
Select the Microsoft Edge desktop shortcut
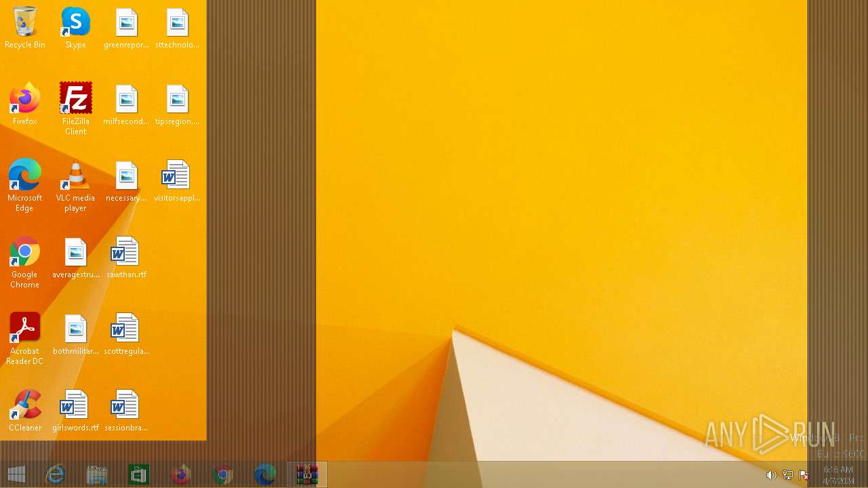tap(25, 185)
